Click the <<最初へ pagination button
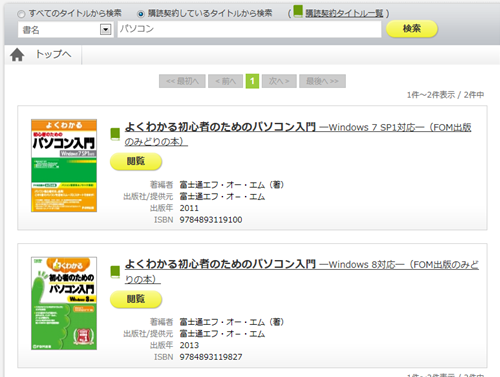Image resolution: width=500 pixels, height=377 pixels. (182, 81)
